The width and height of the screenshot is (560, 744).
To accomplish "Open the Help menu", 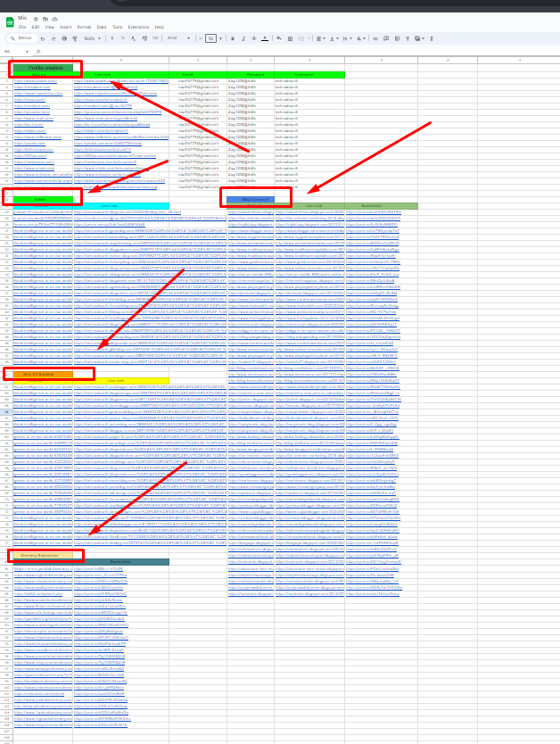I will pyautogui.click(x=160, y=27).
